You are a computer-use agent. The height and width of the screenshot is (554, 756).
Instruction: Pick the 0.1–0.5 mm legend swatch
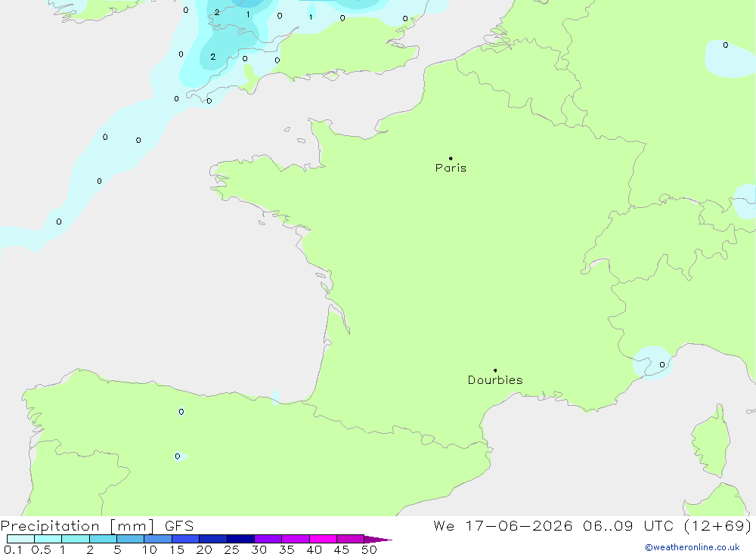(x=20, y=539)
